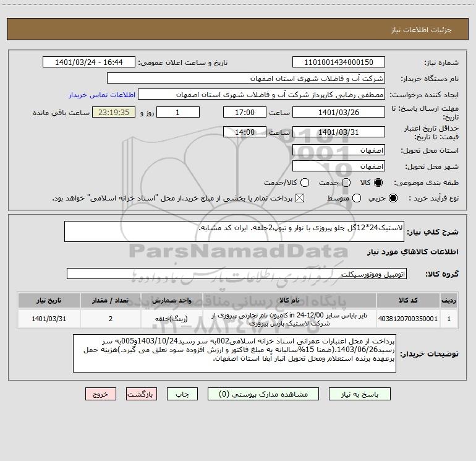Click the چاپ print button
This screenshot has width=476, height=461.
tap(182, 394)
